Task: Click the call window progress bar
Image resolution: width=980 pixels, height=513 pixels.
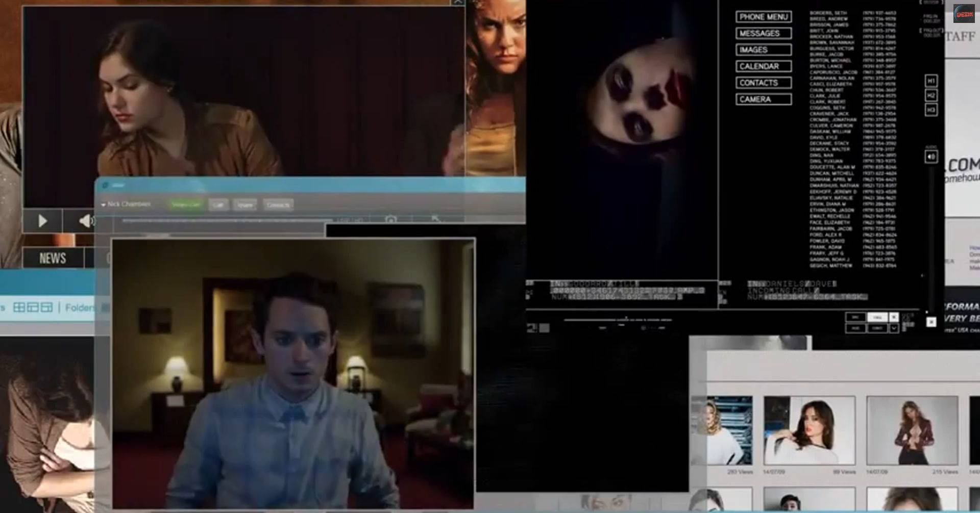Action: click(x=227, y=220)
